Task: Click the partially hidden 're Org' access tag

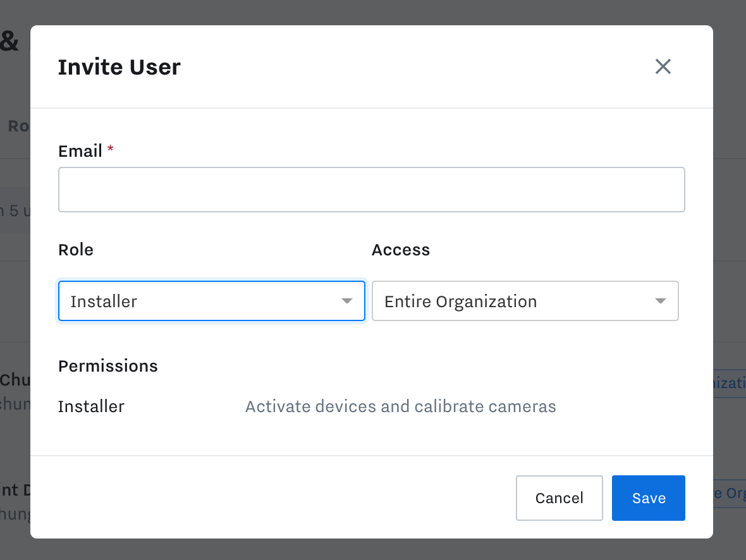Action: click(730, 493)
